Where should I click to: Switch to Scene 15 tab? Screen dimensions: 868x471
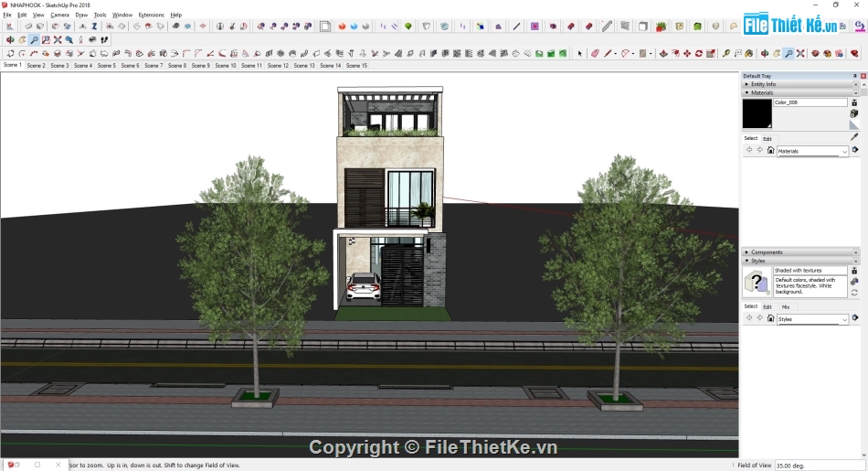pos(356,65)
